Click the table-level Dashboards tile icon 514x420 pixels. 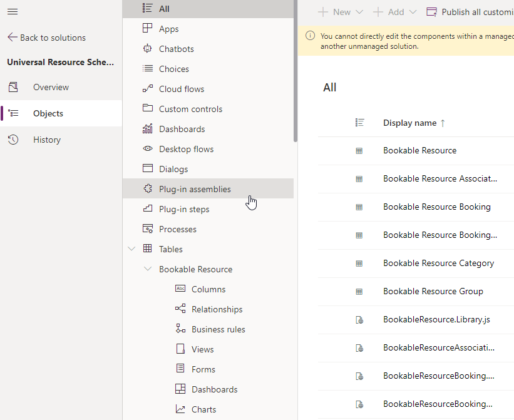coord(180,389)
